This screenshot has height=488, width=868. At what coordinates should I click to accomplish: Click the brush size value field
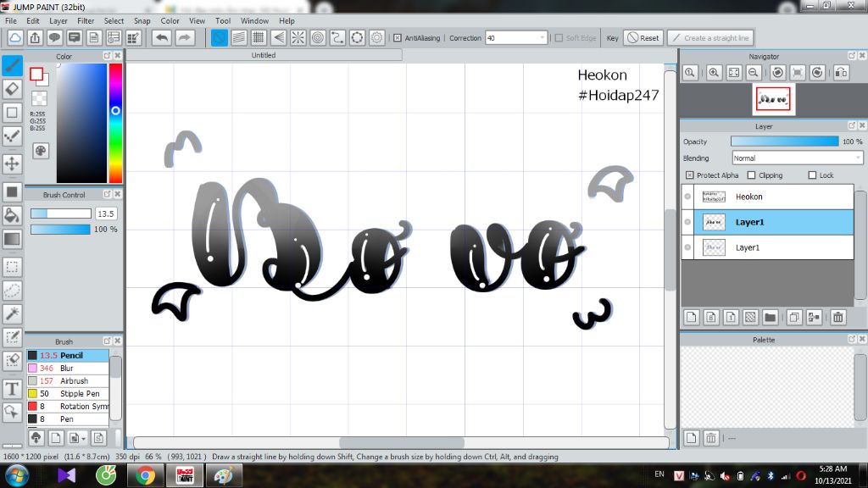[x=106, y=213]
